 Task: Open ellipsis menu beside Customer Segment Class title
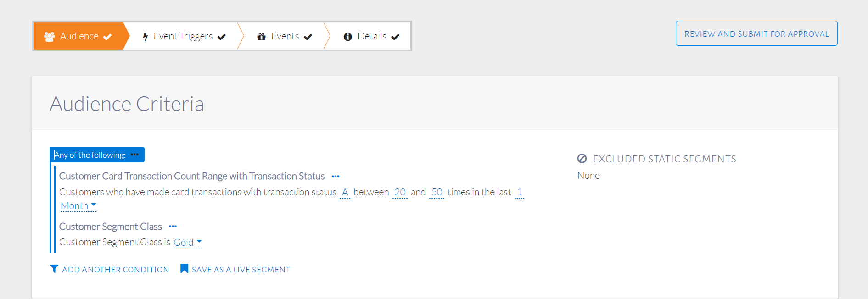pyautogui.click(x=173, y=227)
